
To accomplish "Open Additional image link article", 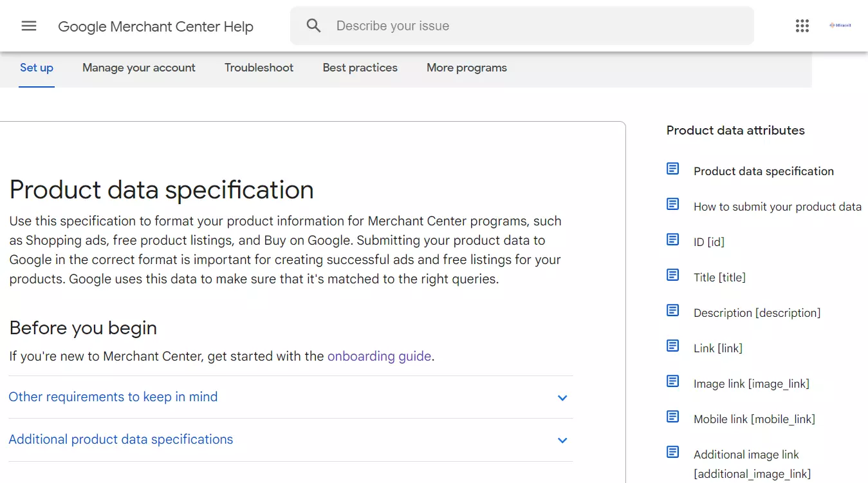I will [x=752, y=464].
